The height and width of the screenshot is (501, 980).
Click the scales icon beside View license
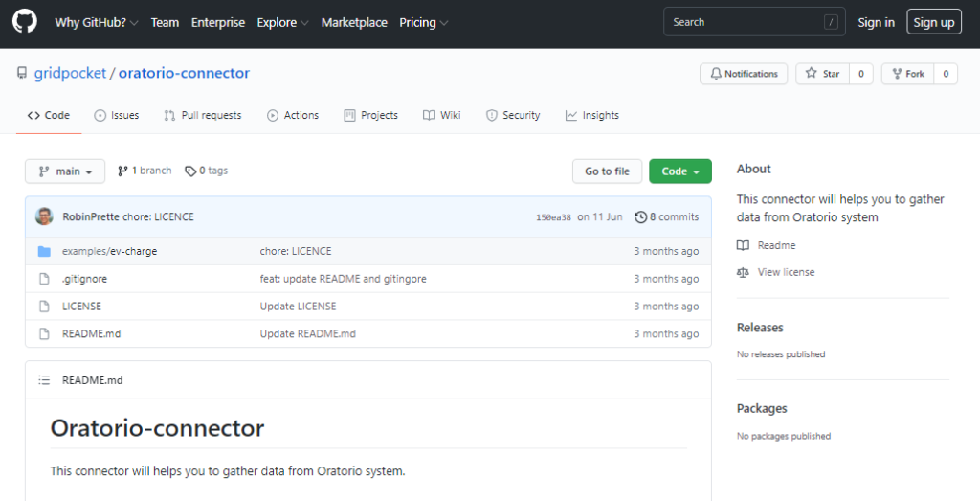[x=743, y=272]
